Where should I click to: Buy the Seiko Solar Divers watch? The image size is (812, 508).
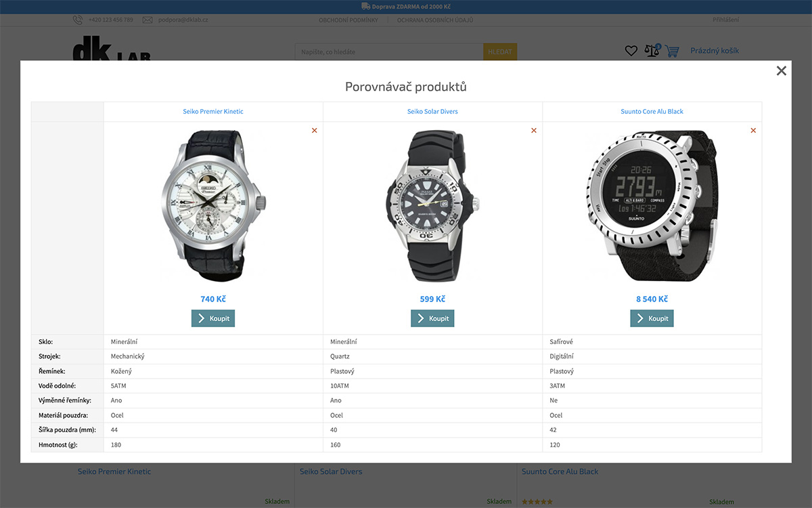(x=432, y=318)
